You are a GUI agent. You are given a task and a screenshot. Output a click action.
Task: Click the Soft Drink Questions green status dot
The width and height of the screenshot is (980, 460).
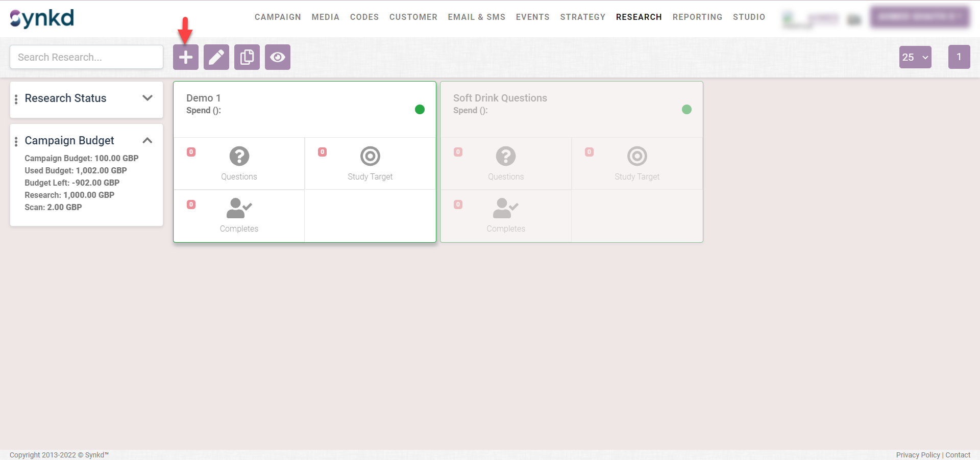coord(687,109)
